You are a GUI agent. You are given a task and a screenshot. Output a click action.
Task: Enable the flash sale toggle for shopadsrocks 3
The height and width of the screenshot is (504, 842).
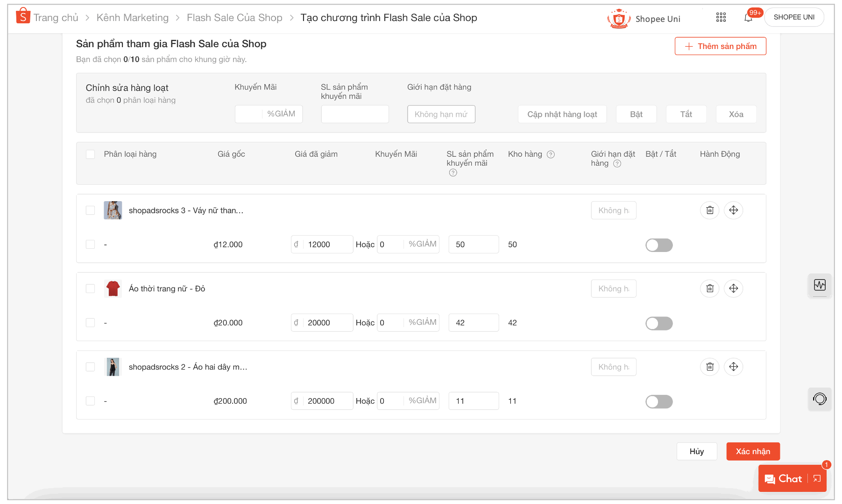[659, 245]
